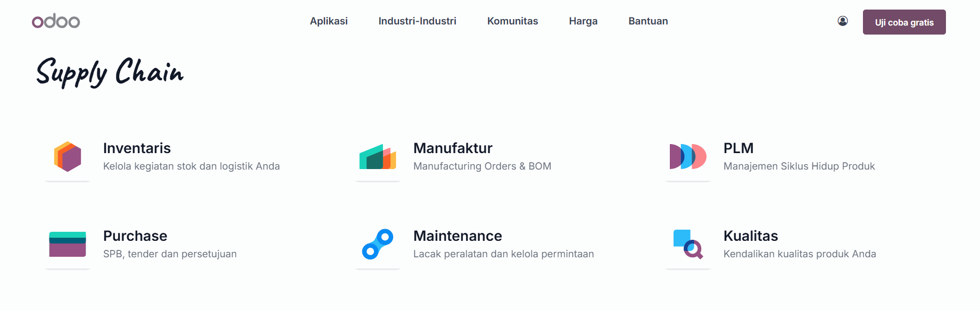Open the Purchase app link
The image size is (980, 311).
pyautogui.click(x=135, y=236)
